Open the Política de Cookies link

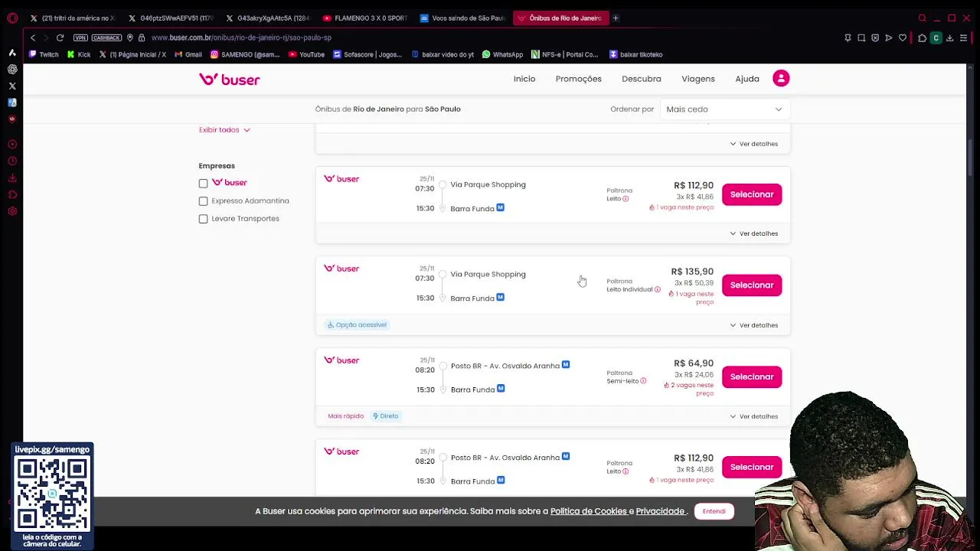[x=589, y=511]
